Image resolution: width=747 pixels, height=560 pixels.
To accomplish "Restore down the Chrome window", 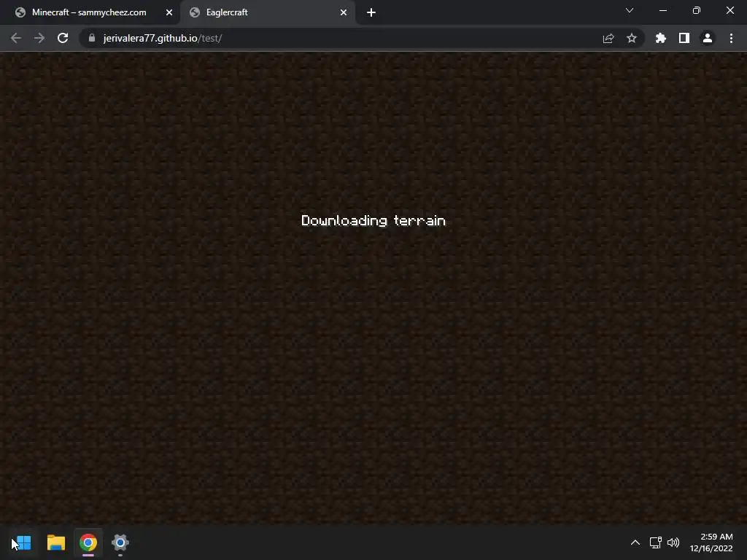I will (697, 10).
